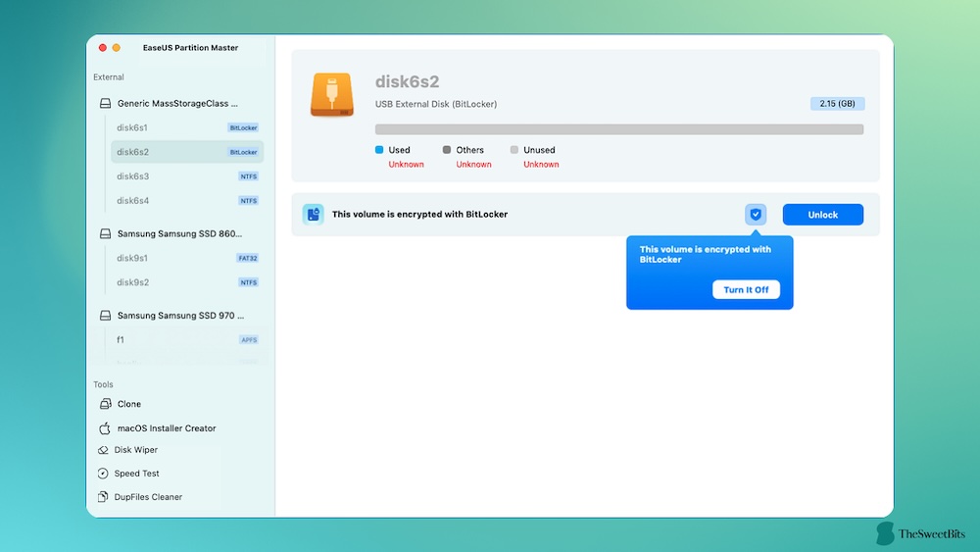Click NTFS badge on disk6s3

click(249, 176)
